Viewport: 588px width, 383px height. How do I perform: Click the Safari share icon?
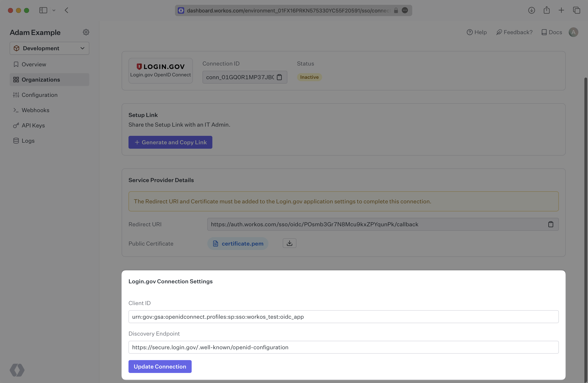pos(547,10)
